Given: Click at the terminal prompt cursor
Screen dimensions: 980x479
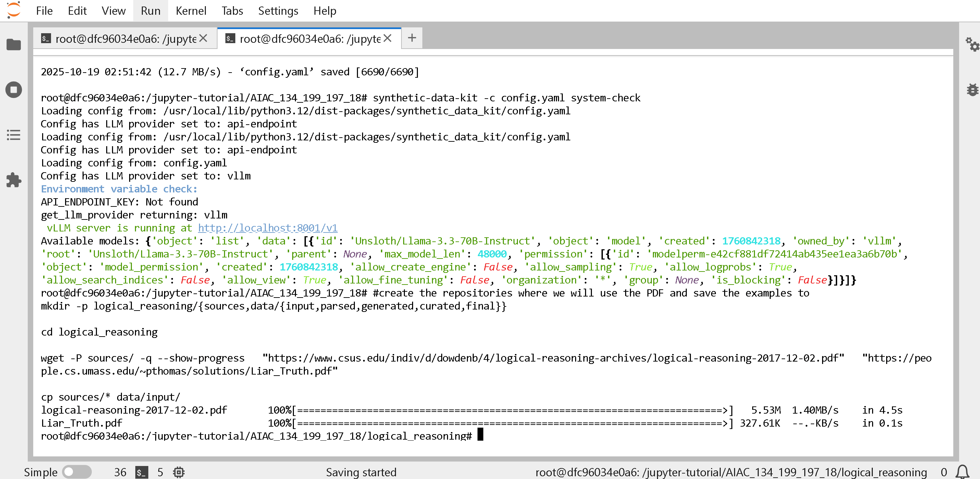Looking at the screenshot, I should point(480,434).
